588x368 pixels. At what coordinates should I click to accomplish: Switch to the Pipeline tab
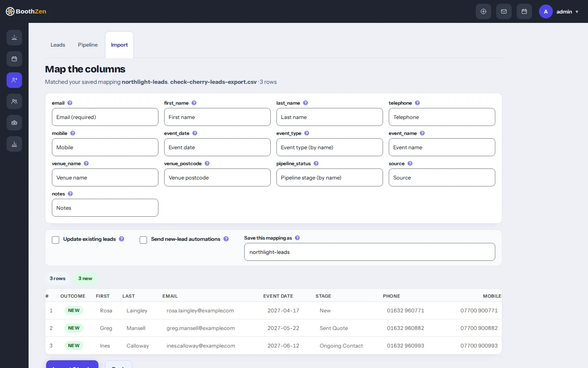click(x=88, y=45)
